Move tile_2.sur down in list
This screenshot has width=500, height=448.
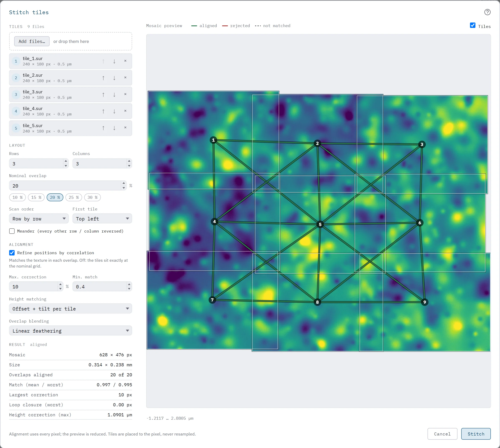pyautogui.click(x=114, y=78)
